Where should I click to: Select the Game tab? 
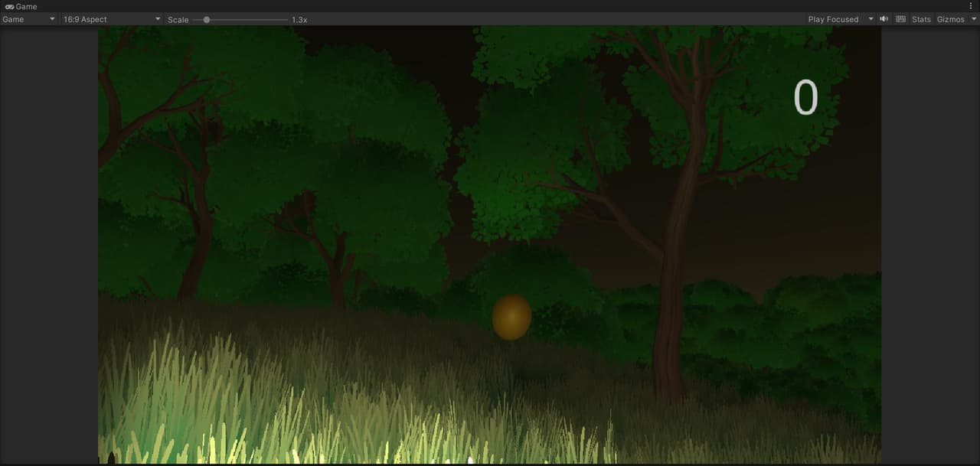point(21,6)
